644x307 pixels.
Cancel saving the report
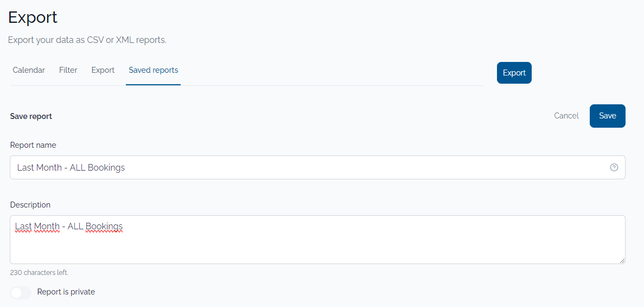tap(566, 116)
